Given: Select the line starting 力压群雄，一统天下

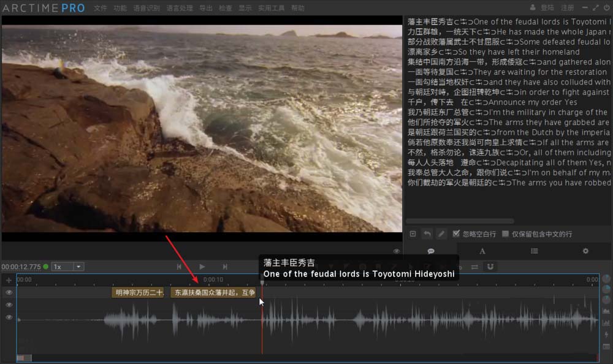Looking at the screenshot, I should tap(509, 32).
